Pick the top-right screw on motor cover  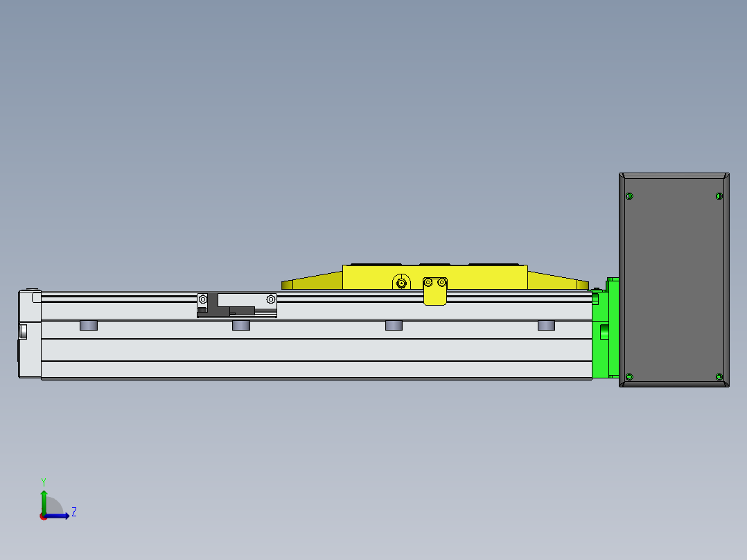pyautogui.click(x=719, y=196)
